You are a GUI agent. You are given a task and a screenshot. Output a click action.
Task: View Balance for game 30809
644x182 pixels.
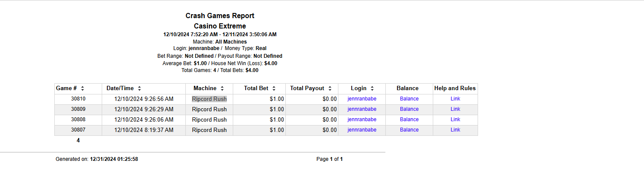click(409, 109)
